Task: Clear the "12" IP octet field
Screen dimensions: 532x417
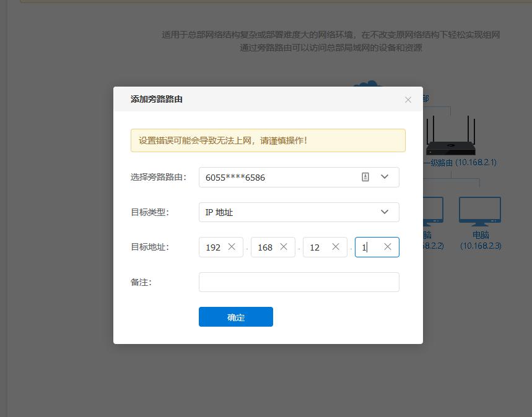Action: tap(336, 246)
